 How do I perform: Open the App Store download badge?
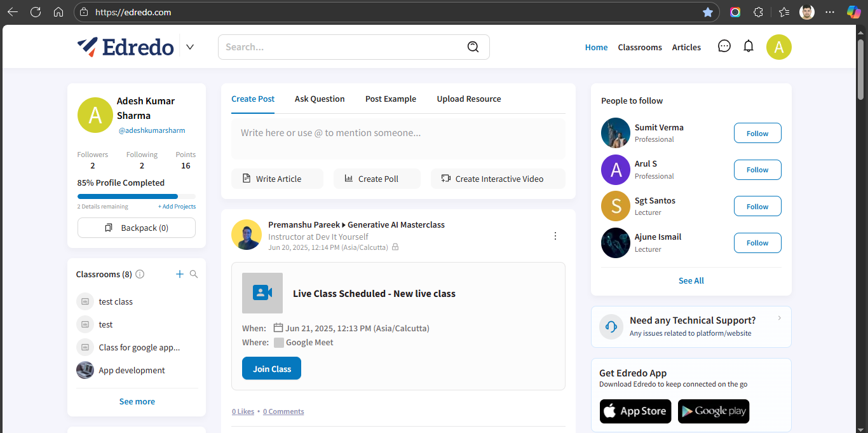click(635, 411)
